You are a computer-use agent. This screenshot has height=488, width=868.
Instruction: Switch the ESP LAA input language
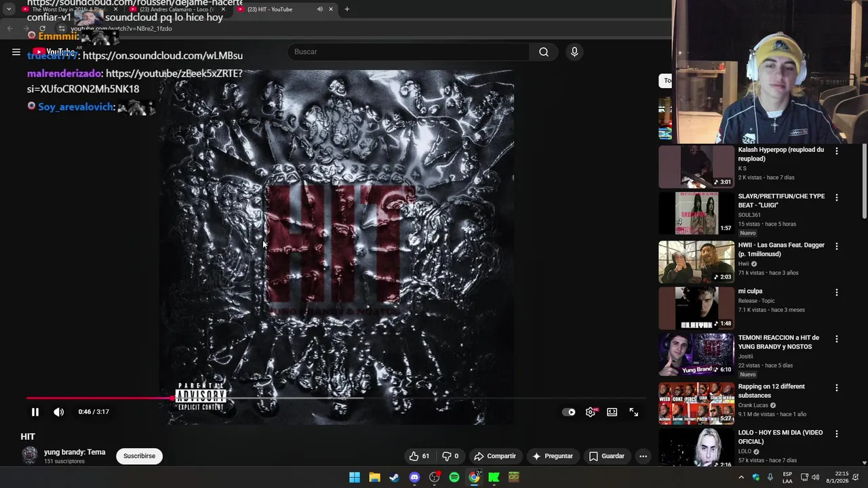[787, 477]
